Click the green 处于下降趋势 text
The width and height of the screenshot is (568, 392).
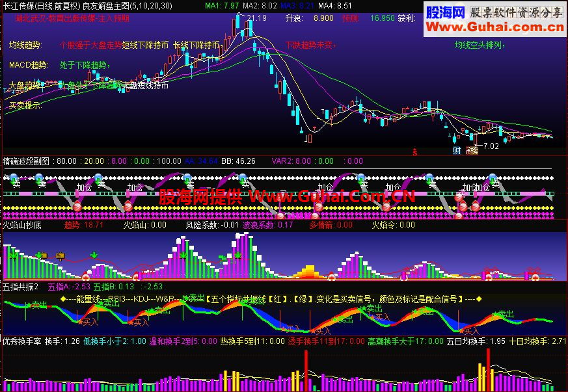coord(85,65)
